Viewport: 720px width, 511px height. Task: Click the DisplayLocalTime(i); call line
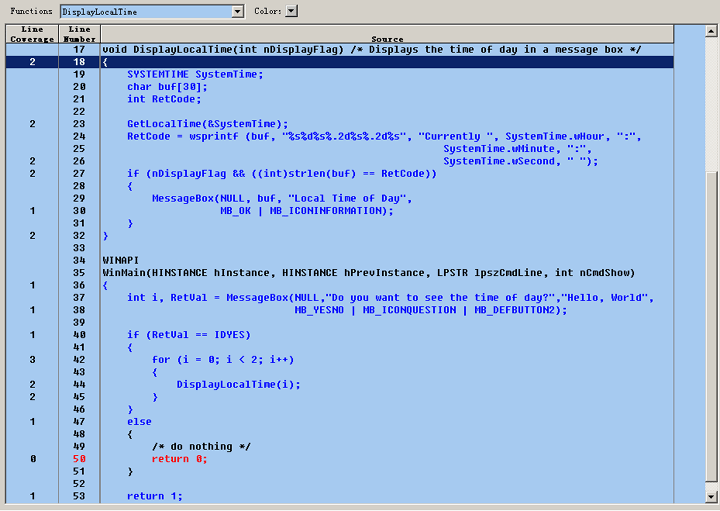tap(238, 384)
